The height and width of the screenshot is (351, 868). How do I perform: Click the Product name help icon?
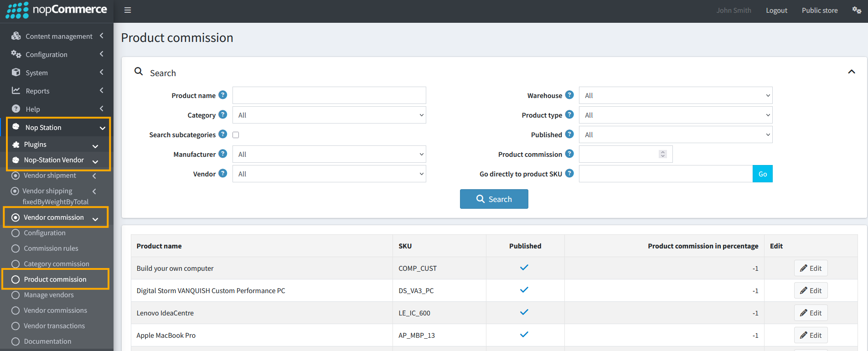[222, 95]
